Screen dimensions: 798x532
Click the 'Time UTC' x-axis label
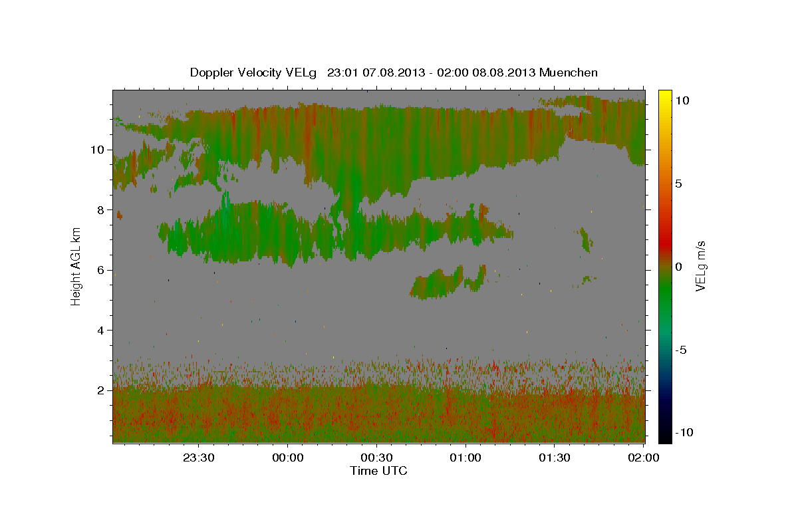pyautogui.click(x=378, y=471)
